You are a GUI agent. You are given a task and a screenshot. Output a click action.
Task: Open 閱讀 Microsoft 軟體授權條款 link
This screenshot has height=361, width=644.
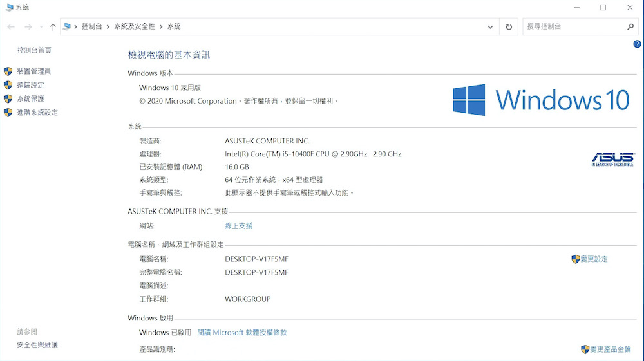pyautogui.click(x=241, y=333)
